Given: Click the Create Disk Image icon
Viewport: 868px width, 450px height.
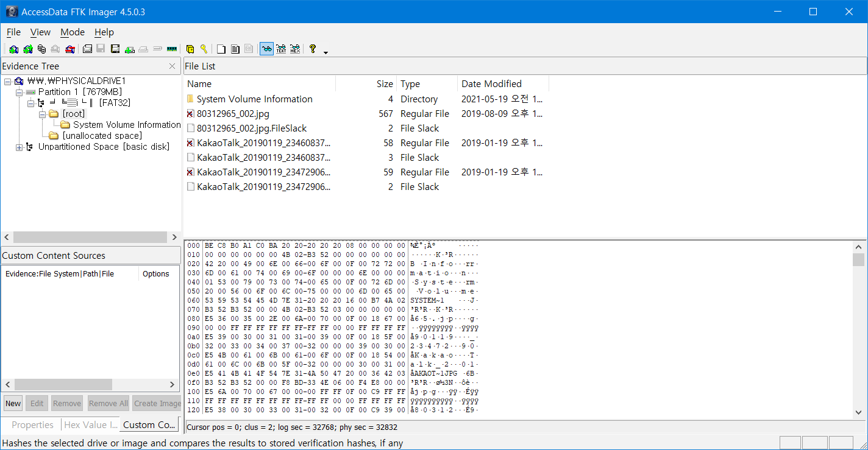Looking at the screenshot, I should tap(87, 49).
